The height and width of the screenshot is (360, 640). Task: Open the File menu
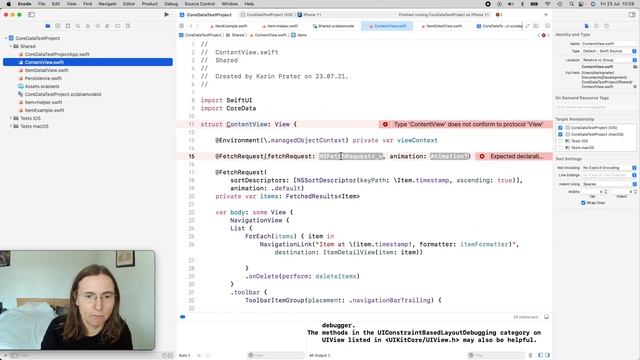pos(42,4)
